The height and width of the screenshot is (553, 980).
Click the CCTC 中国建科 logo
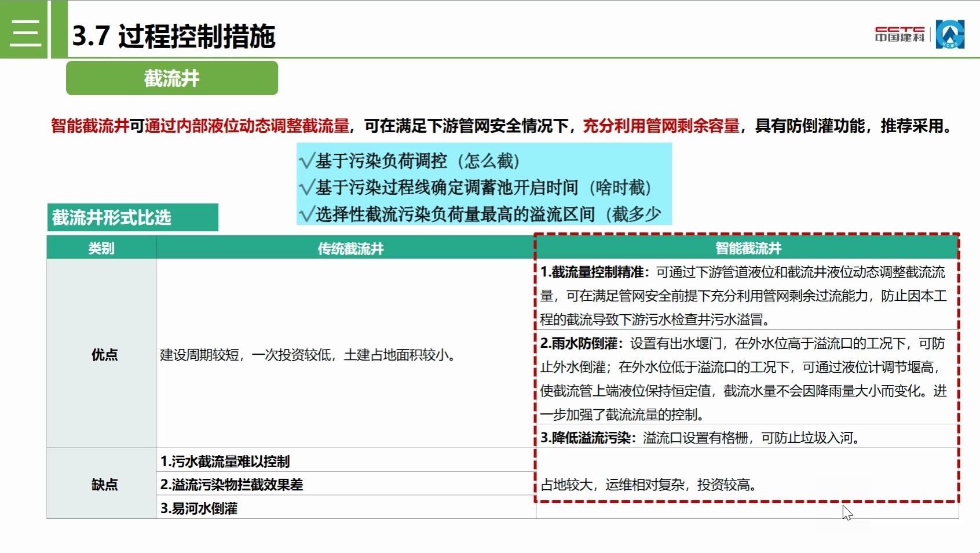(899, 34)
